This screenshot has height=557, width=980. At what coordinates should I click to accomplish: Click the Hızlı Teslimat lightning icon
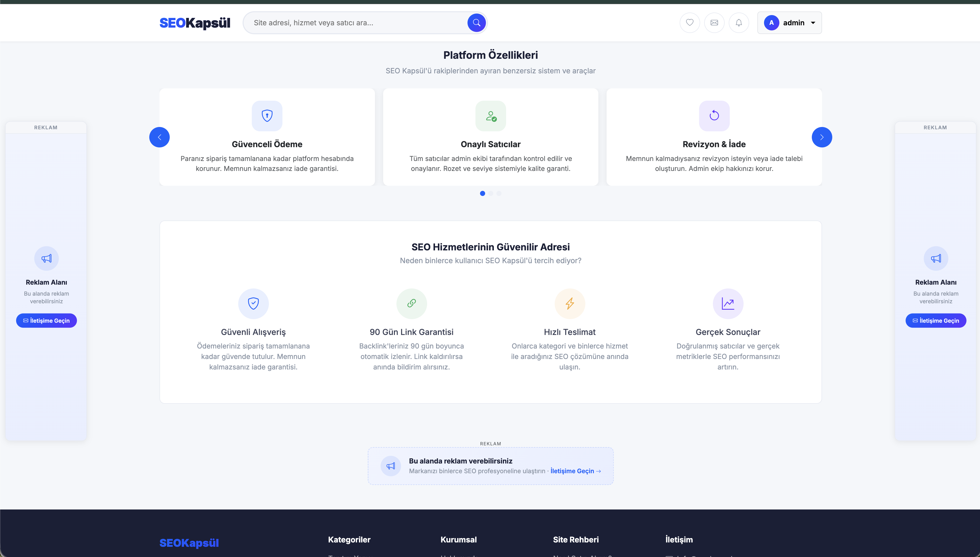pos(570,303)
